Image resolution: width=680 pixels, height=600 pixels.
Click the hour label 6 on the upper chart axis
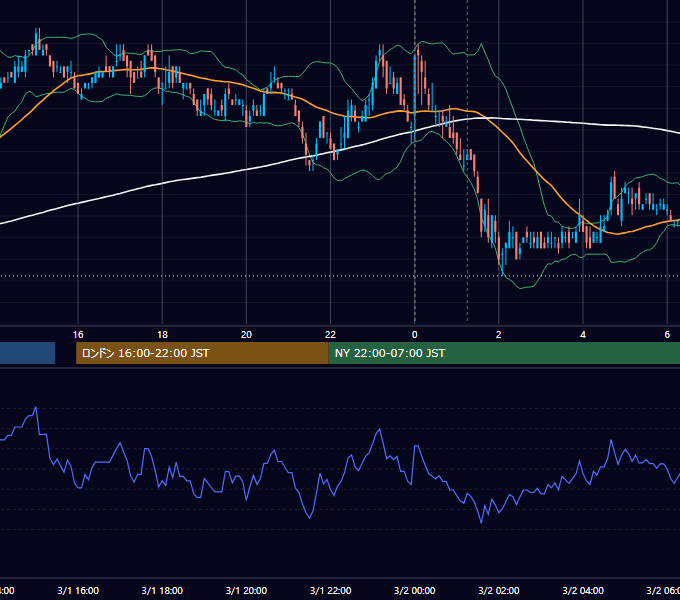[667, 334]
